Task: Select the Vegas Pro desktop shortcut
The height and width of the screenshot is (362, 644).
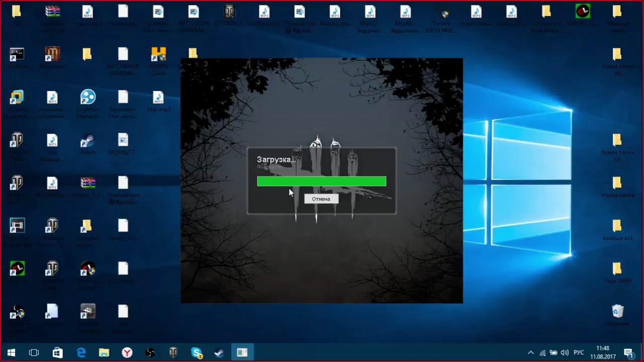Action: click(x=17, y=233)
